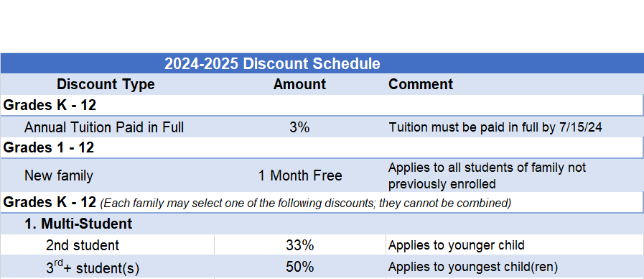Select the 3rd+ student(s) cell

93,267
